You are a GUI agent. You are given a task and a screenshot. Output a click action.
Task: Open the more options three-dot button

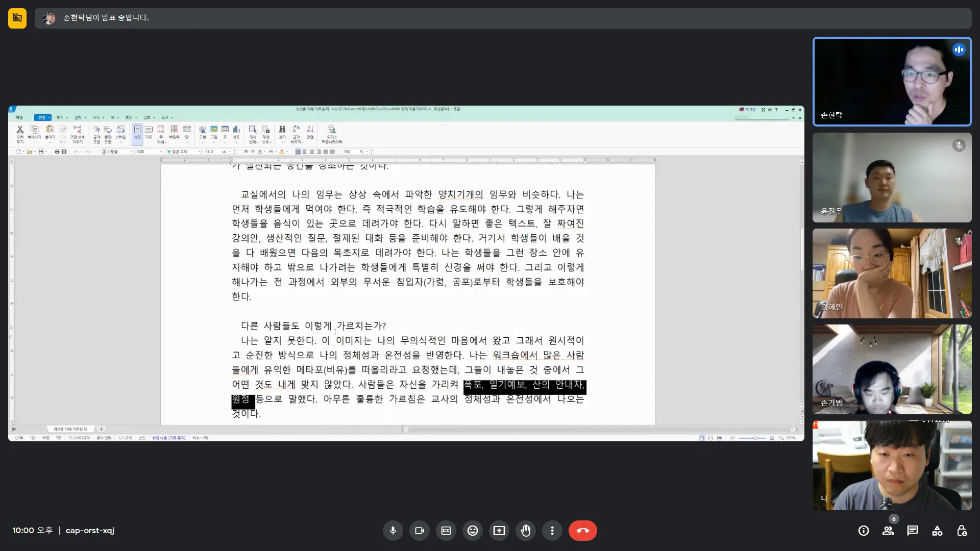[x=552, y=531]
